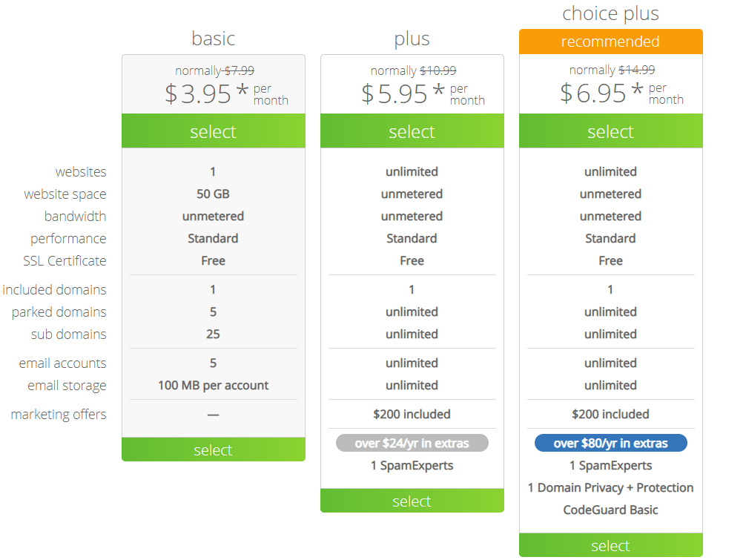Click the bottom select button for basic
The image size is (746, 560).
pos(213,449)
